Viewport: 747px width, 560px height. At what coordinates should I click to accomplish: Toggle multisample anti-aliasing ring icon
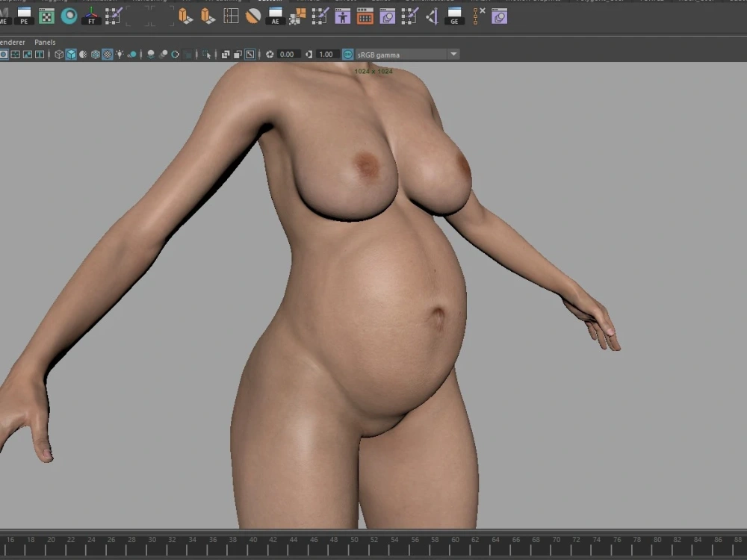[176, 55]
